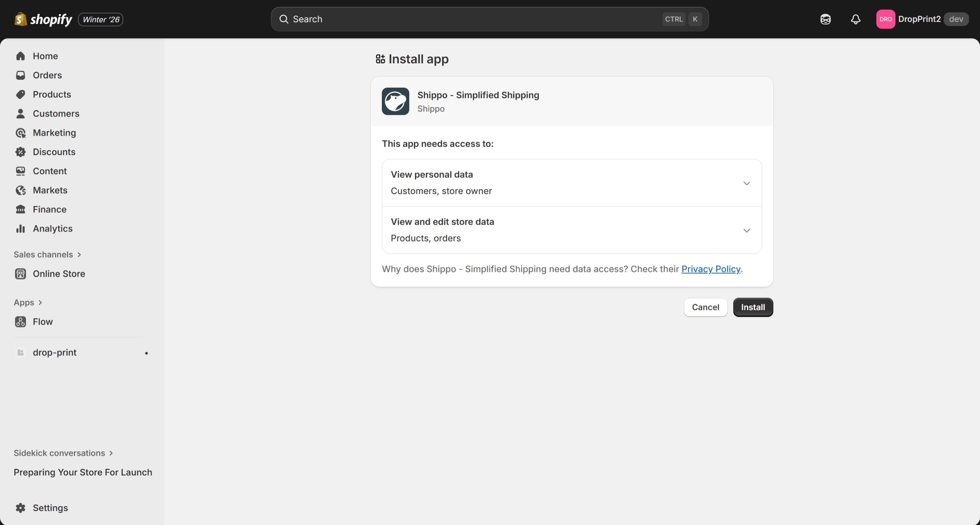This screenshot has width=980, height=525.
Task: Click the search magnifier icon
Action: (284, 19)
